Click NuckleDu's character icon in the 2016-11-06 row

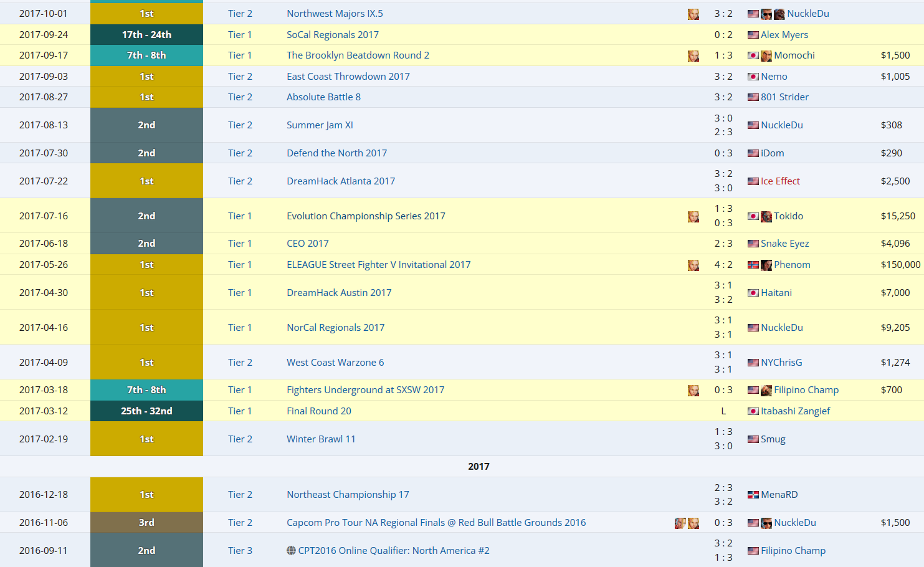click(766, 523)
